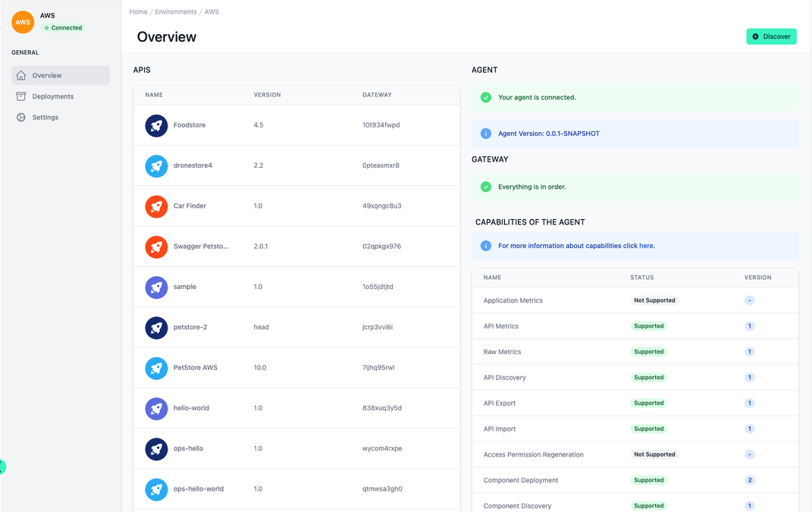The image size is (812, 512).
Task: Click the green check icon for agent connection
Action: pos(485,97)
